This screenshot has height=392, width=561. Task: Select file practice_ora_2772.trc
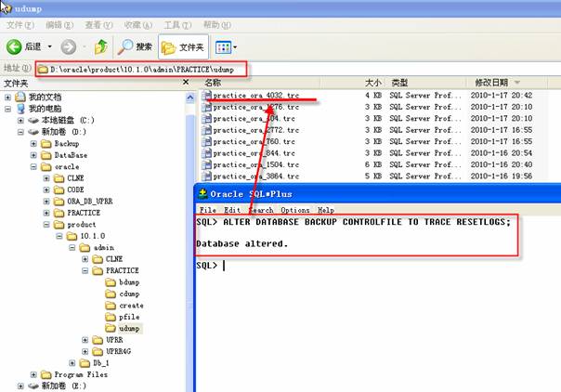[255, 130]
